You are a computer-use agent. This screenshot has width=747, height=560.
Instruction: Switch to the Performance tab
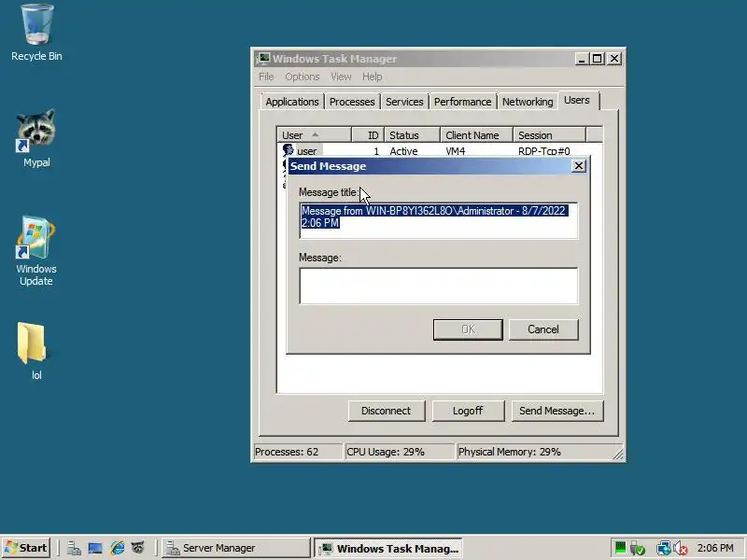click(x=462, y=102)
